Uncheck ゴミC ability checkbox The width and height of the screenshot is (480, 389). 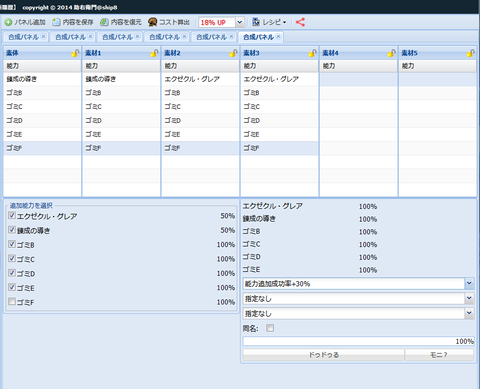pos(12,258)
